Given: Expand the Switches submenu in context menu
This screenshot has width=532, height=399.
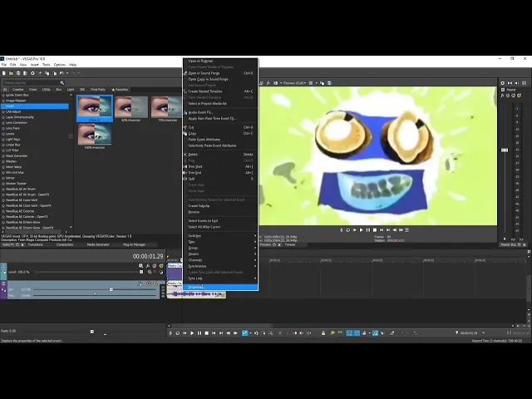Looking at the screenshot, I should (x=219, y=236).
